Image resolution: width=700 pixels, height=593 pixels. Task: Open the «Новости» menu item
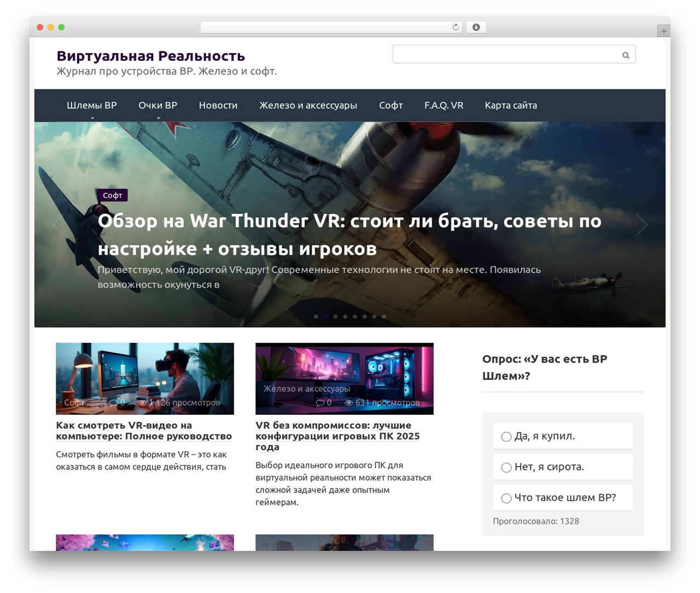tap(218, 106)
